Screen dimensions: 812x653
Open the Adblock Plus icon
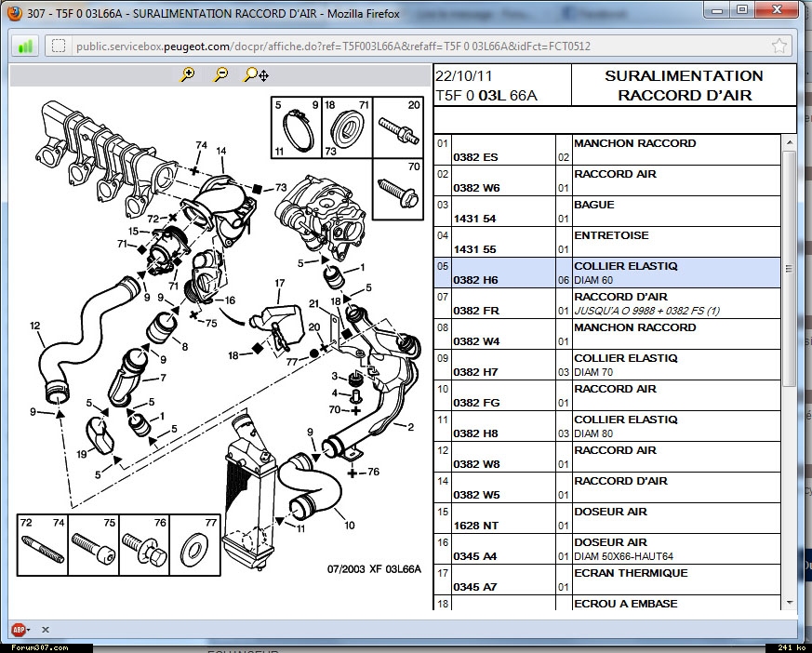pyautogui.click(x=19, y=630)
